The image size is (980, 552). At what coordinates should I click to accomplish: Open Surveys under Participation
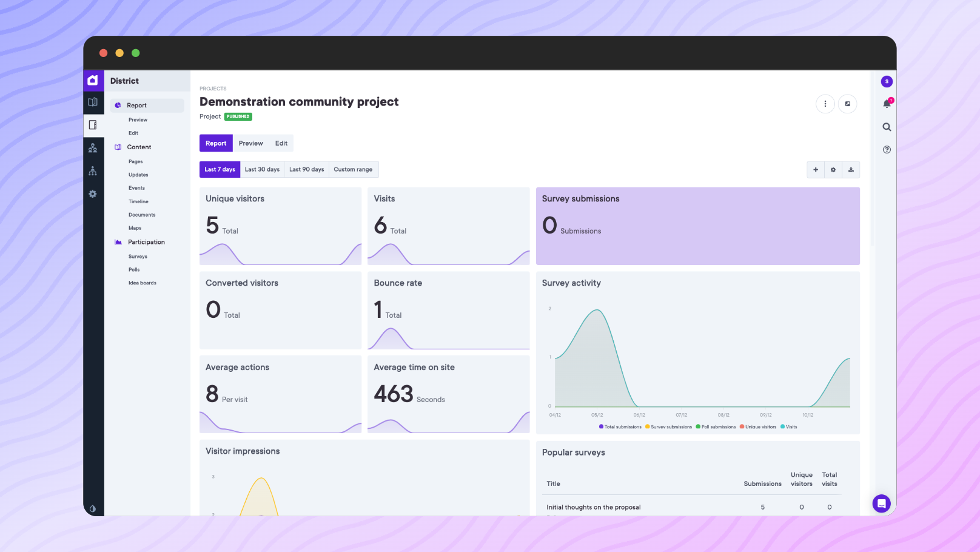point(138,257)
